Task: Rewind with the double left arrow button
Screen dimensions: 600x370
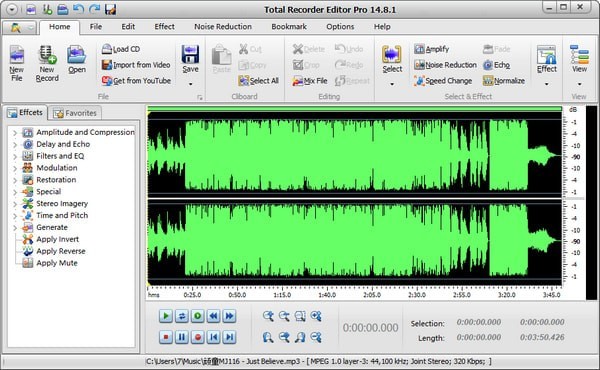Action: (214, 316)
